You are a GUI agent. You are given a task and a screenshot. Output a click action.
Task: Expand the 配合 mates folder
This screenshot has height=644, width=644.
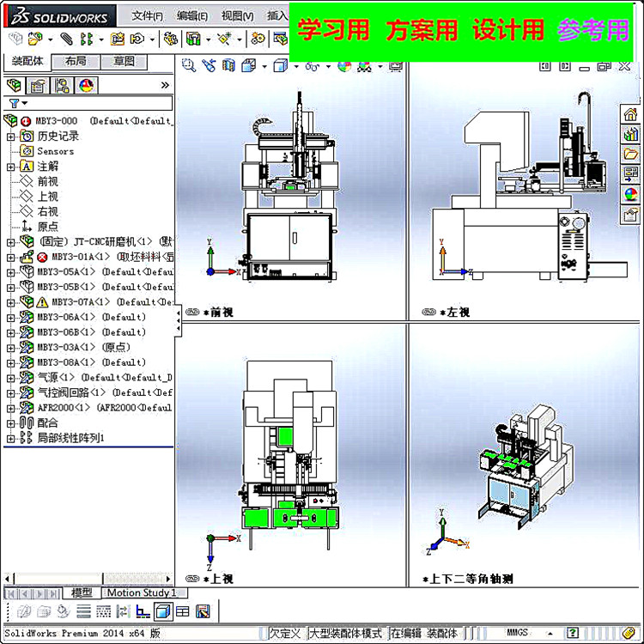point(10,423)
